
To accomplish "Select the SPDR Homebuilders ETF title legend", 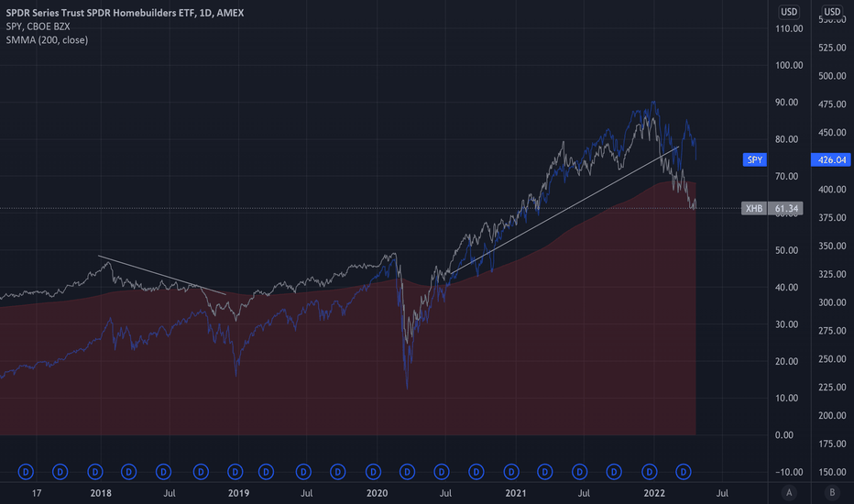I will tap(125, 13).
